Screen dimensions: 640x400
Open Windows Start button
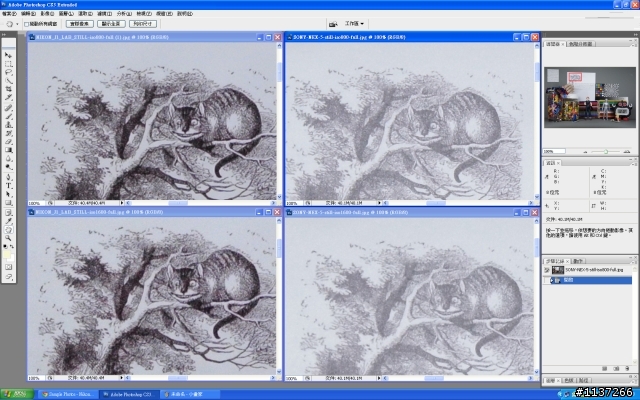tap(17, 394)
